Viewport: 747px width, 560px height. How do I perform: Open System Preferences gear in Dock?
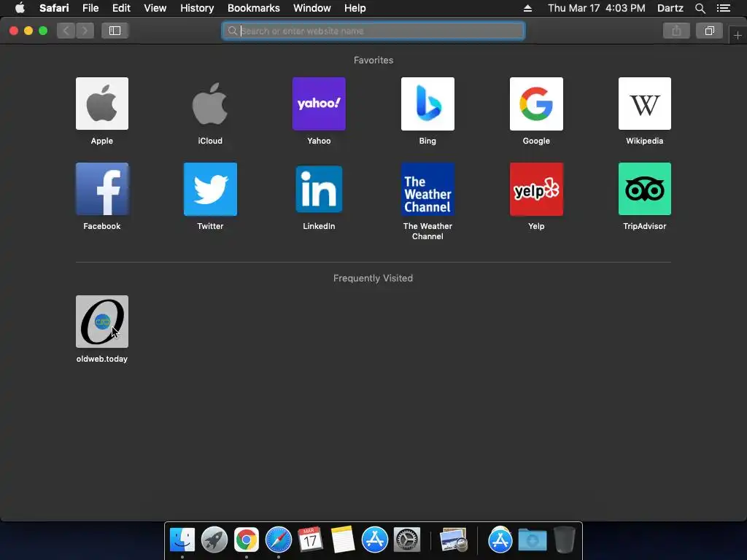(x=407, y=540)
